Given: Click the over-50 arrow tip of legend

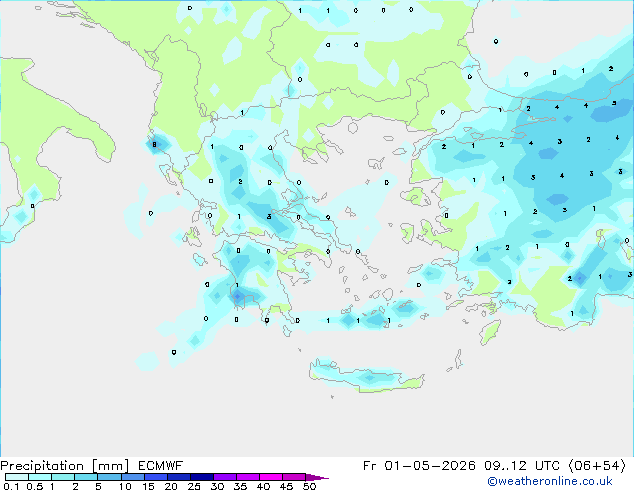Looking at the screenshot, I should tap(317, 477).
